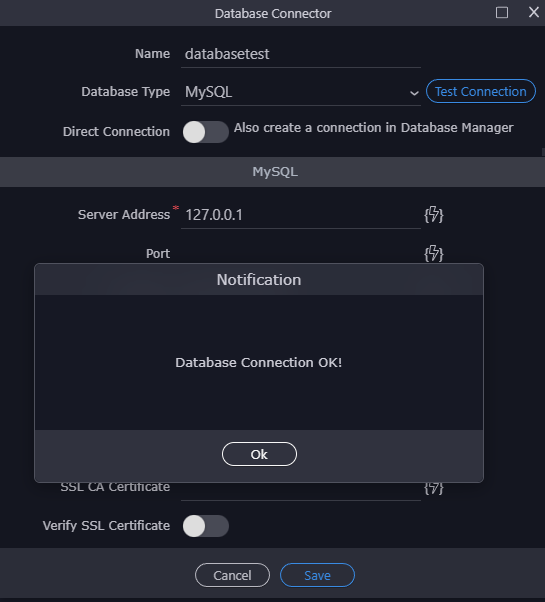Viewport: 545px width, 602px height.
Task: Maximize the Database Connector window
Action: (x=502, y=13)
